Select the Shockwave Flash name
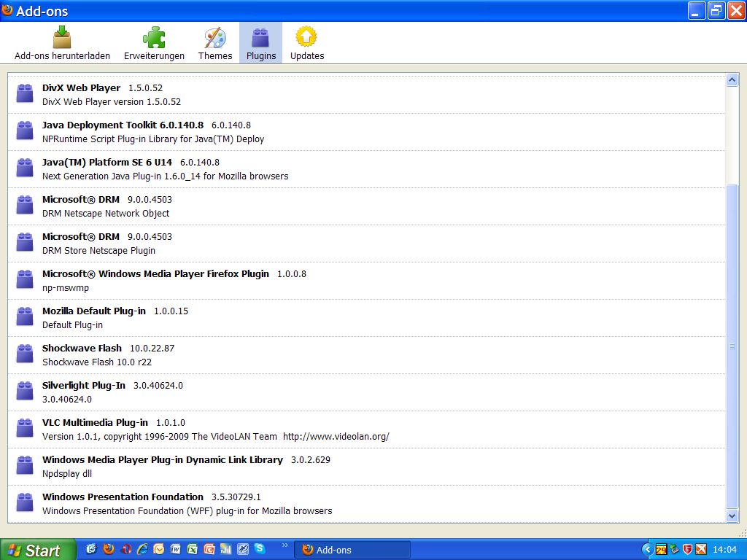Viewport: 747px width, 560px height. (x=82, y=348)
